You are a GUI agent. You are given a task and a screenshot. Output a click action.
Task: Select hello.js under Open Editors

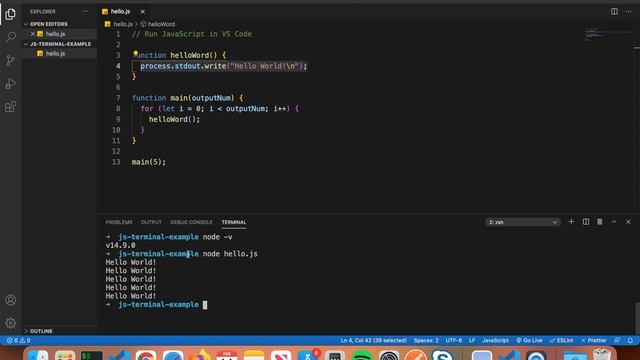tap(55, 34)
